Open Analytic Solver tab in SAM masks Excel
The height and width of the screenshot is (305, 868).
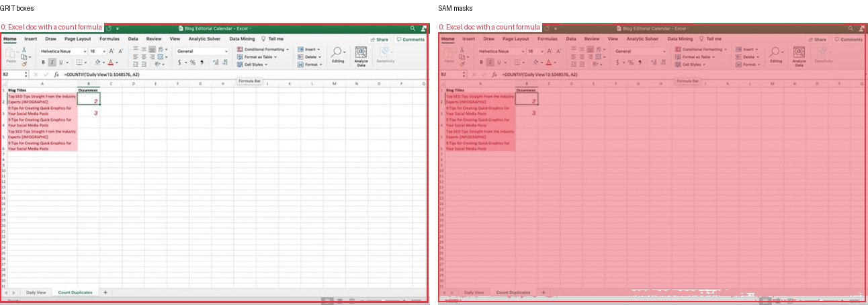click(x=642, y=39)
